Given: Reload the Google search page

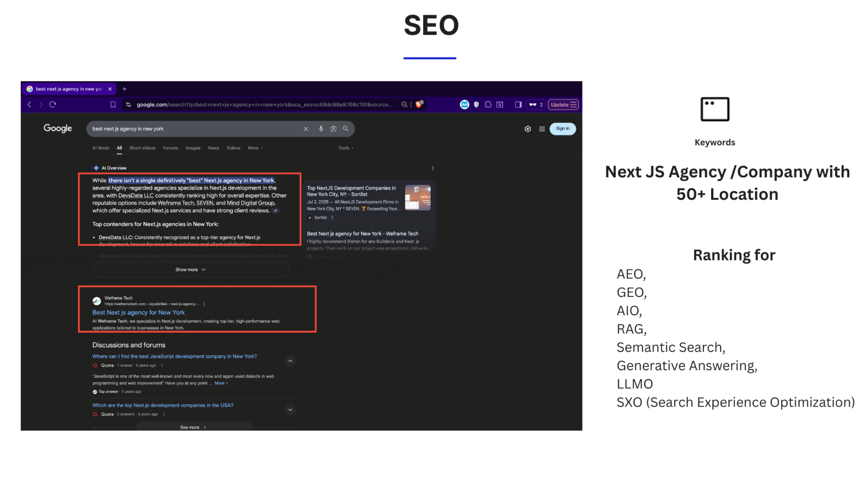Looking at the screenshot, I should pyautogui.click(x=53, y=105).
